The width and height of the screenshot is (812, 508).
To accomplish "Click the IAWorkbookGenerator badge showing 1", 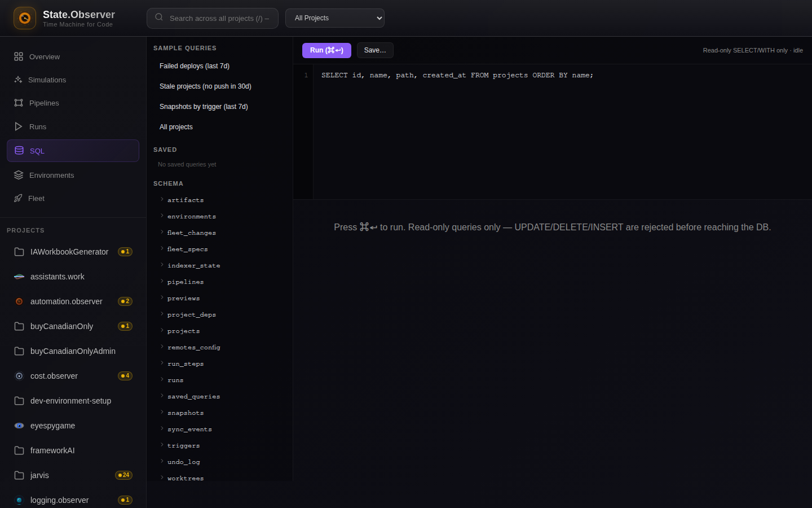I will point(125,252).
